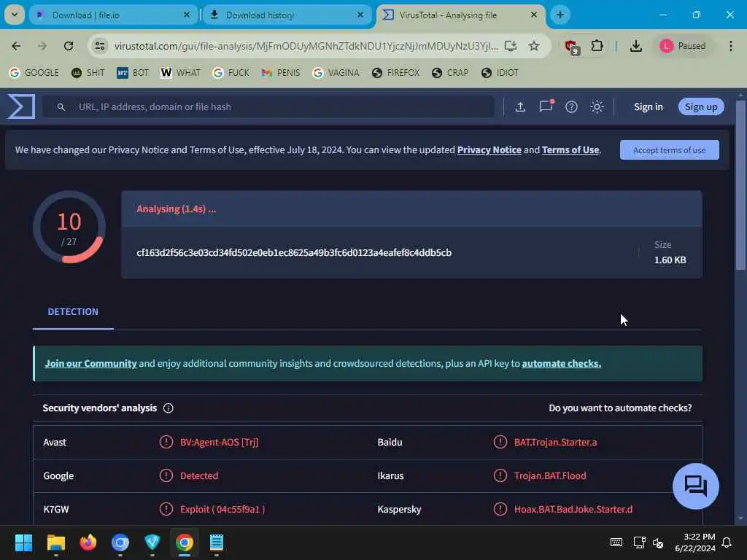Open the Extensions puzzle icon

[x=597, y=46]
